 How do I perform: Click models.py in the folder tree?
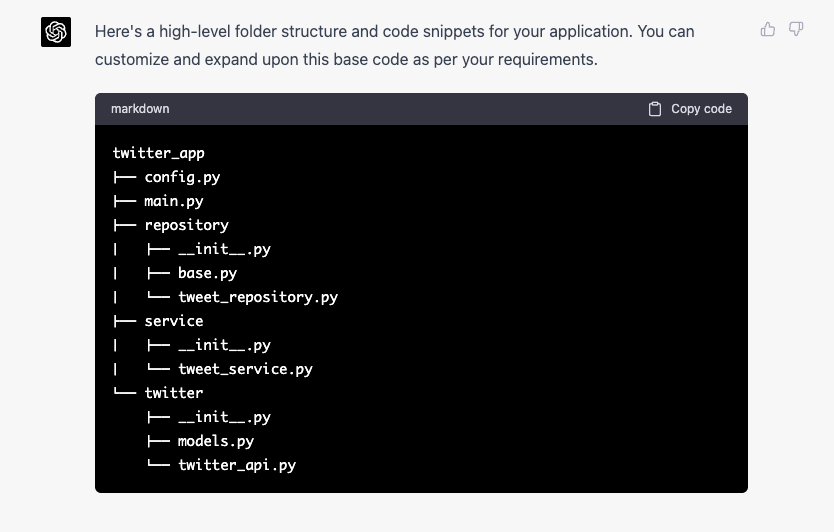click(215, 440)
